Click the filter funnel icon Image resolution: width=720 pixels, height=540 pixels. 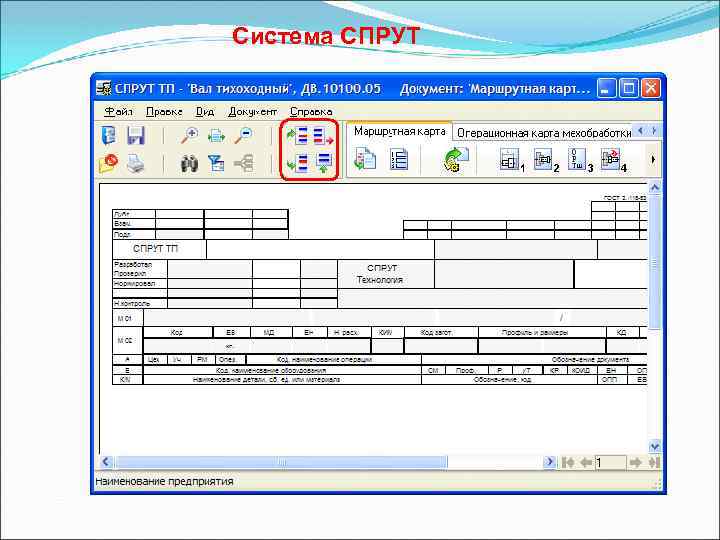coord(216,163)
